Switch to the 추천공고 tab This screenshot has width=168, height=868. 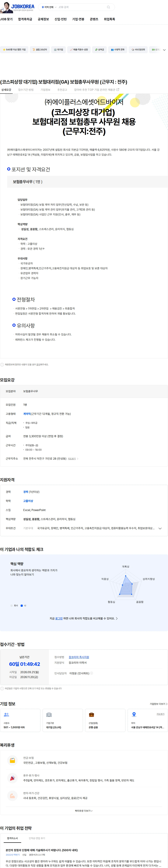(62, 90)
